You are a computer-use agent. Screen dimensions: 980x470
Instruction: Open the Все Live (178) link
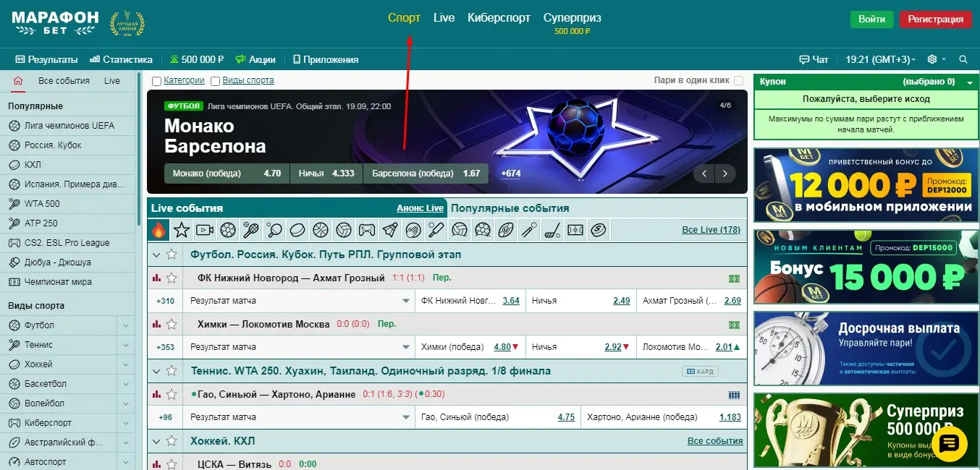[x=711, y=230]
